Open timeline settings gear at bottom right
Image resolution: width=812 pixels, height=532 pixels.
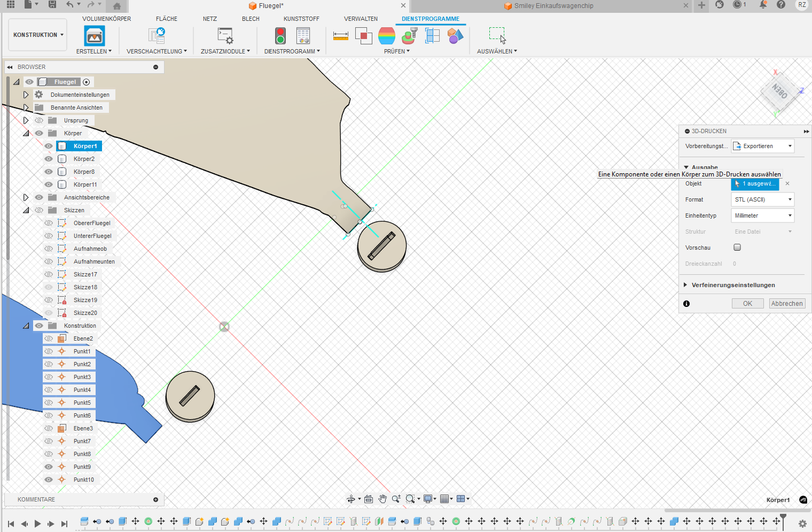[802, 523]
